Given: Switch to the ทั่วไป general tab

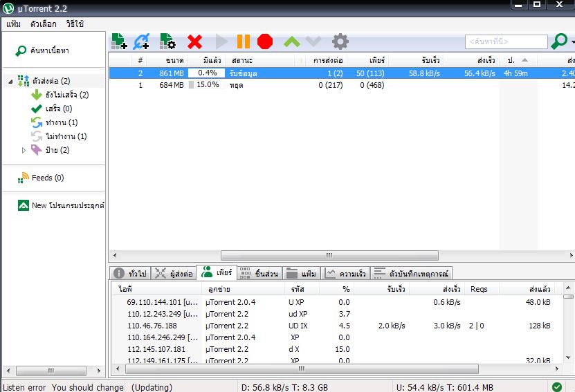Looking at the screenshot, I should coord(131,273).
